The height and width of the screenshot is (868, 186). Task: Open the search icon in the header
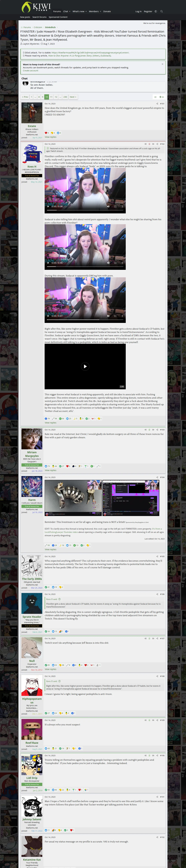(161, 11)
